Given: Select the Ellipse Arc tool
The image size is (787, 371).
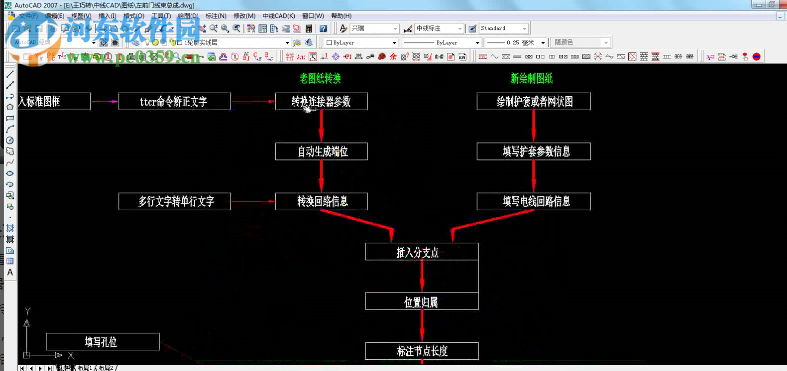Looking at the screenshot, I should 10,185.
